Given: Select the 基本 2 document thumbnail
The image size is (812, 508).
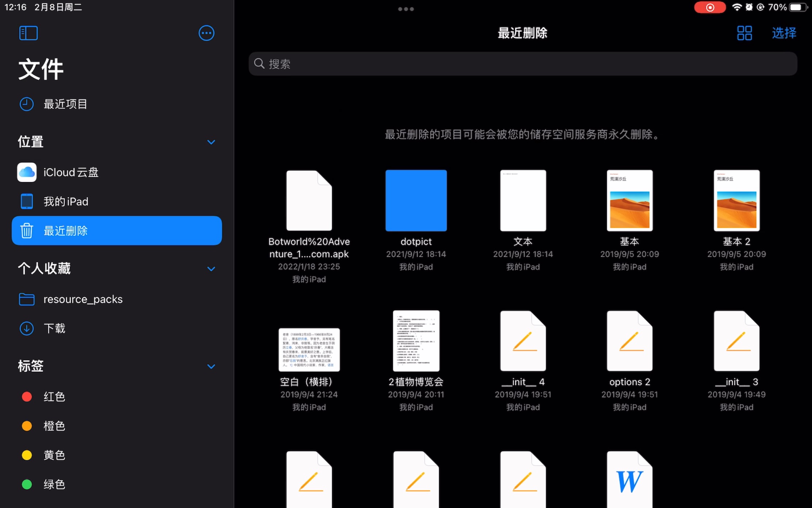Looking at the screenshot, I should [x=736, y=200].
